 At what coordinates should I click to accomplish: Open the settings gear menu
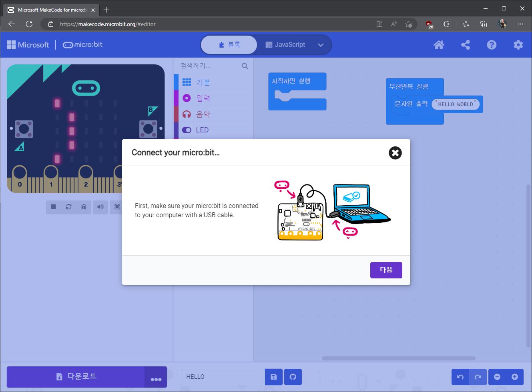[518, 45]
